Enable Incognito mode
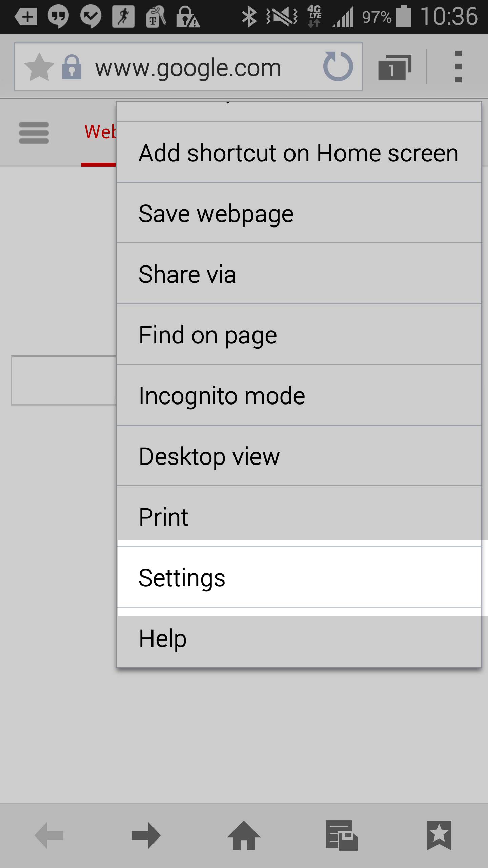Viewport: 488px width, 868px height. pos(299,395)
